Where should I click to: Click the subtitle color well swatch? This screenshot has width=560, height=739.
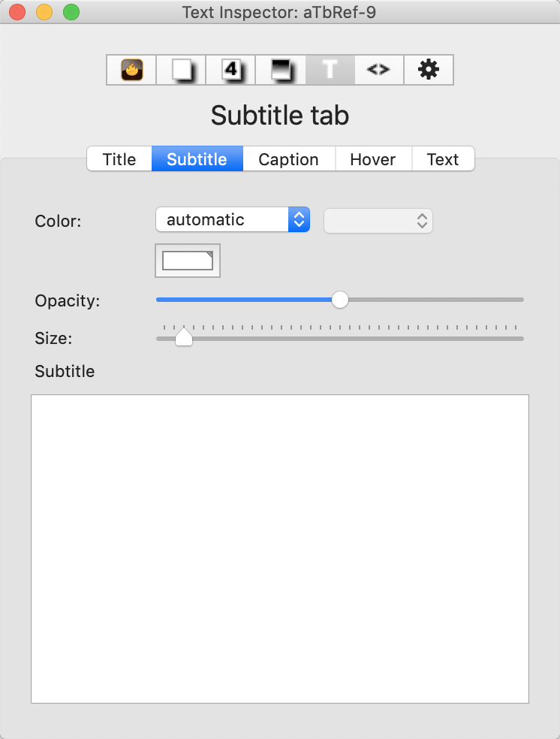click(x=187, y=261)
